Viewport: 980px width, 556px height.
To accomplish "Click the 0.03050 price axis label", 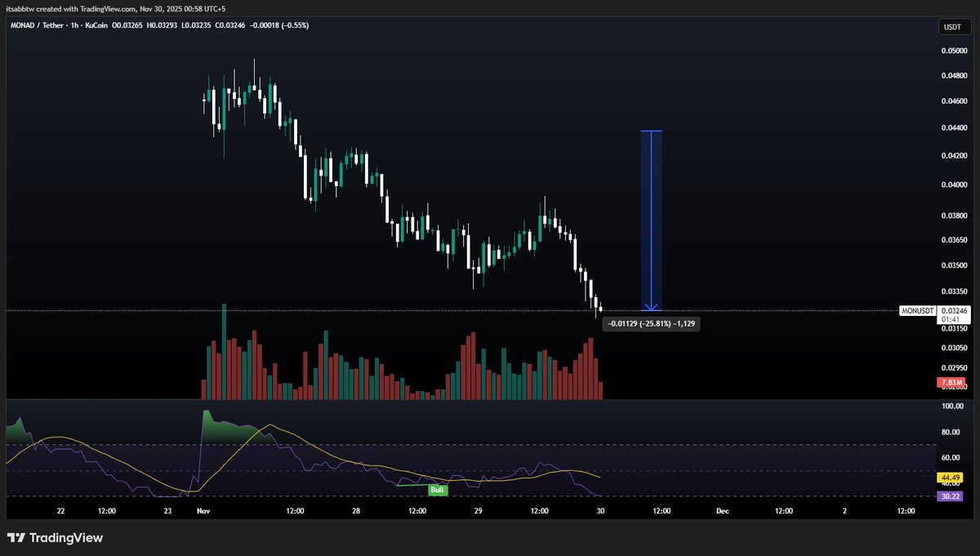I will 955,348.
